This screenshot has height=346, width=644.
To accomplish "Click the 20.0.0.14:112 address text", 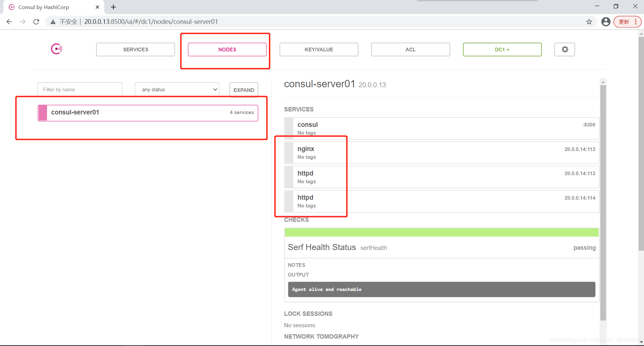I will coord(580,149).
